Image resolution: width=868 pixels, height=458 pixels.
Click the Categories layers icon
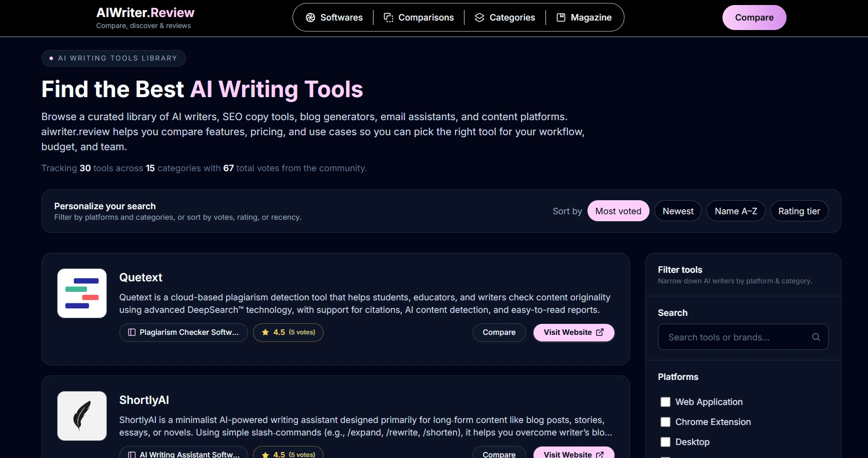(x=479, y=18)
